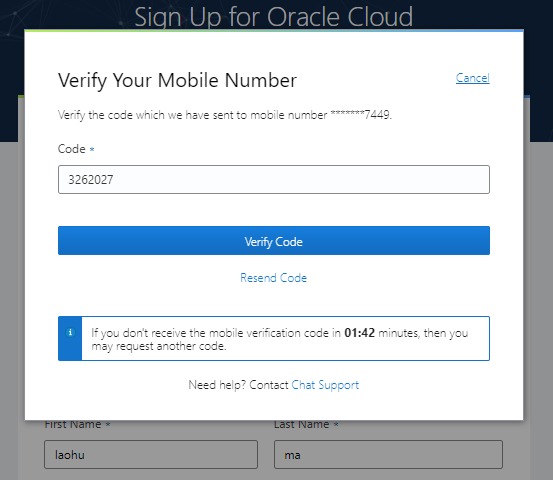Select the First Name field containing laohu

(151, 454)
